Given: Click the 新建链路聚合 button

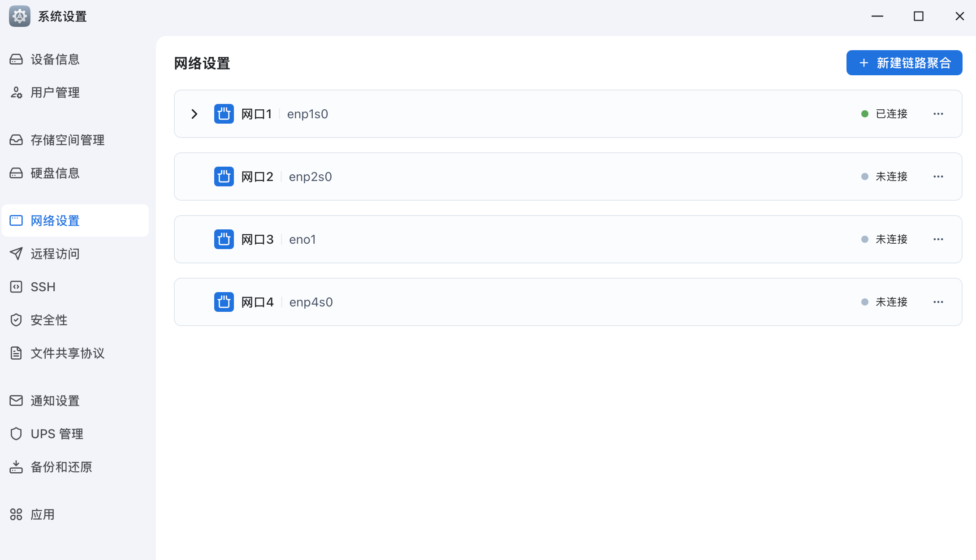Looking at the screenshot, I should point(904,63).
